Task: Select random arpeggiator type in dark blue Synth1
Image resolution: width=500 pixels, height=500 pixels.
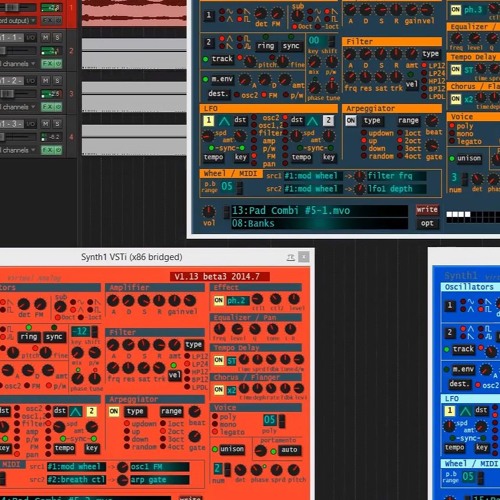Action: [364, 156]
